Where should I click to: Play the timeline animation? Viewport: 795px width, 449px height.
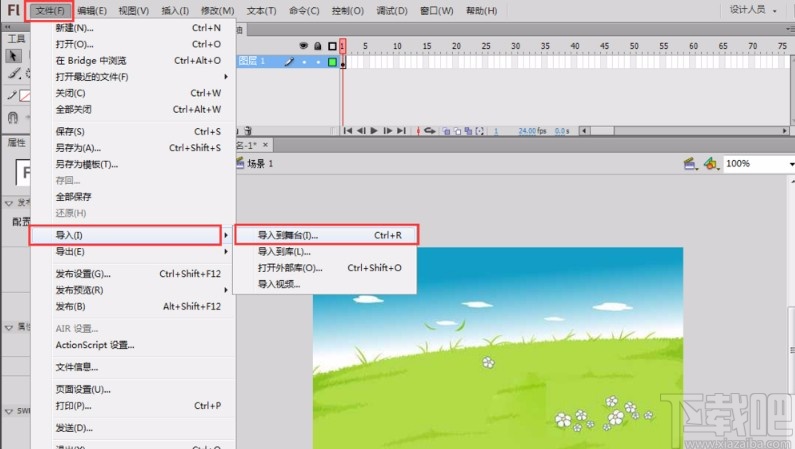pyautogui.click(x=374, y=131)
